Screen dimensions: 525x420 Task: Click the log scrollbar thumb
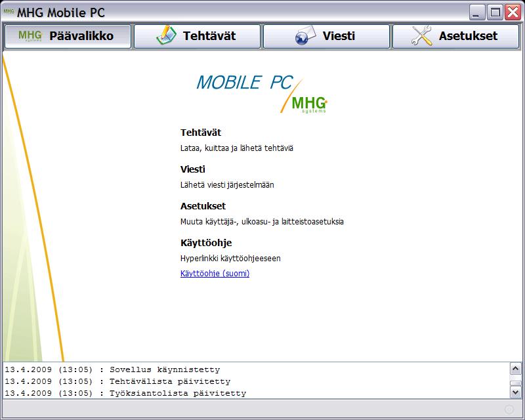click(x=515, y=383)
